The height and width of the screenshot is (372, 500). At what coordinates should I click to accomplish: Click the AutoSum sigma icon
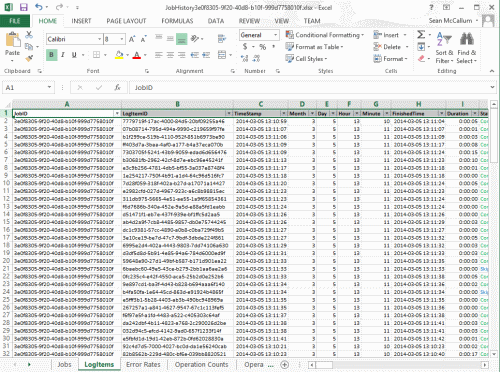click(x=421, y=35)
